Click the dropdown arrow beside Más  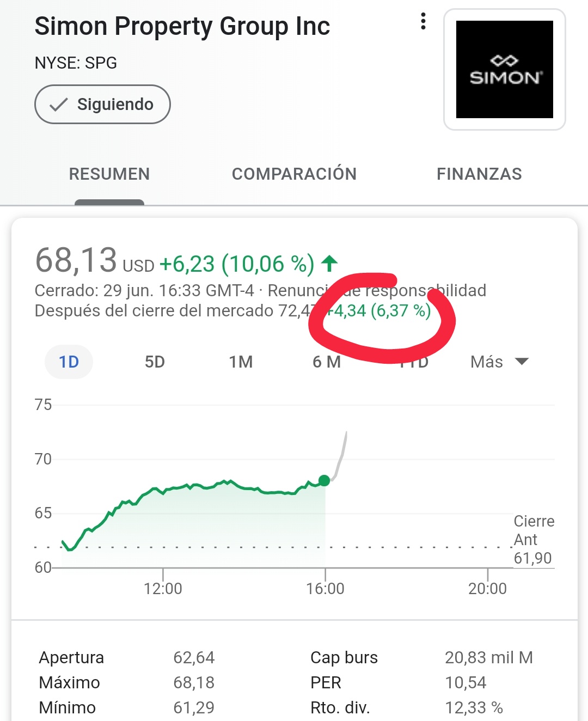click(x=522, y=362)
